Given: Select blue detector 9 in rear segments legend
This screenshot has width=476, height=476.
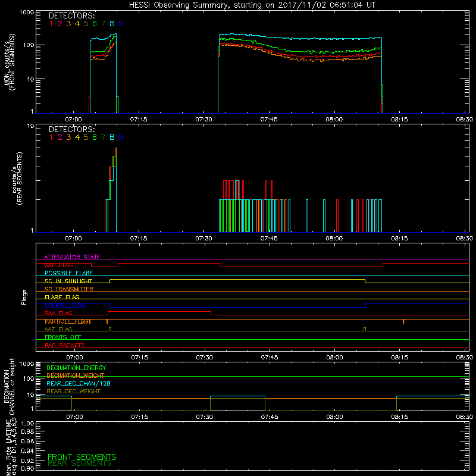Looking at the screenshot, I should (121, 137).
